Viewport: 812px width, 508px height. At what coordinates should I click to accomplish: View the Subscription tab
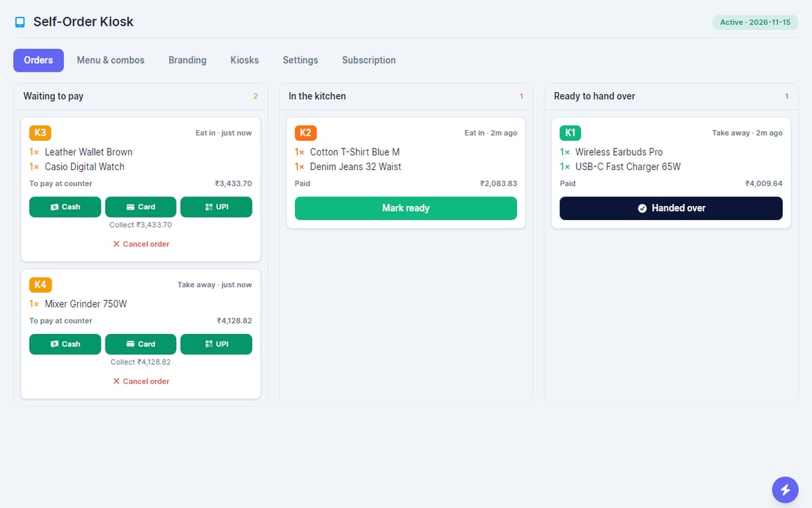pos(369,60)
